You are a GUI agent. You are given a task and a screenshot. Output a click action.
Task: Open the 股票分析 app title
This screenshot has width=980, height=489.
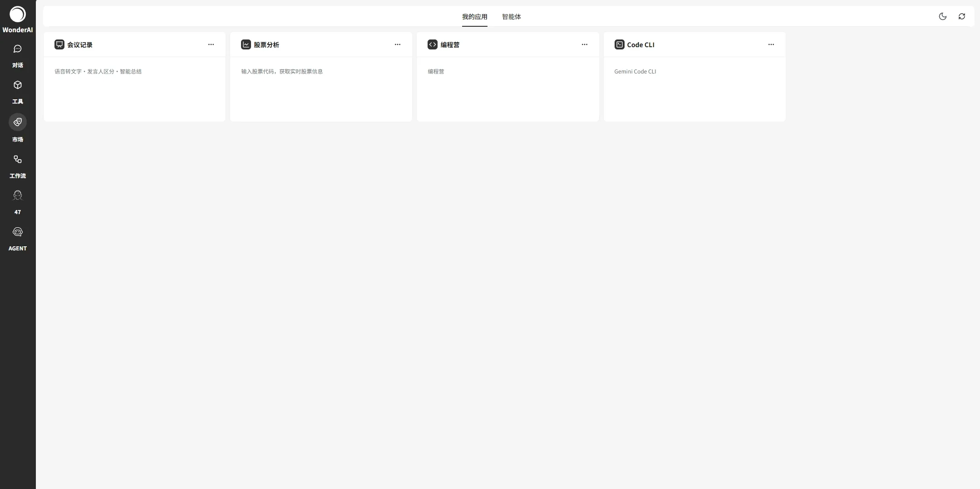pyautogui.click(x=266, y=45)
